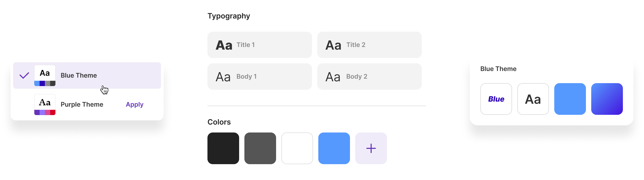Click the Typography section header
The width and height of the screenshot is (644, 180).
pos(229,16)
